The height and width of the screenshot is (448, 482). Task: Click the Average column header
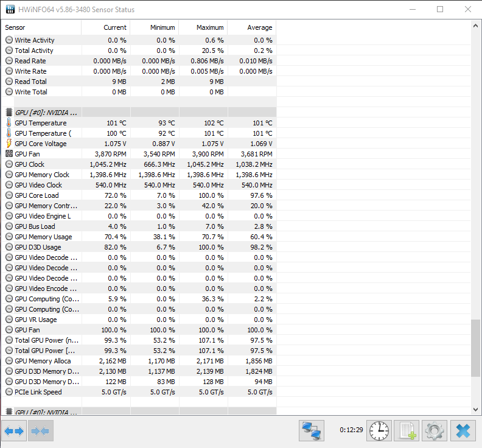coord(252,27)
